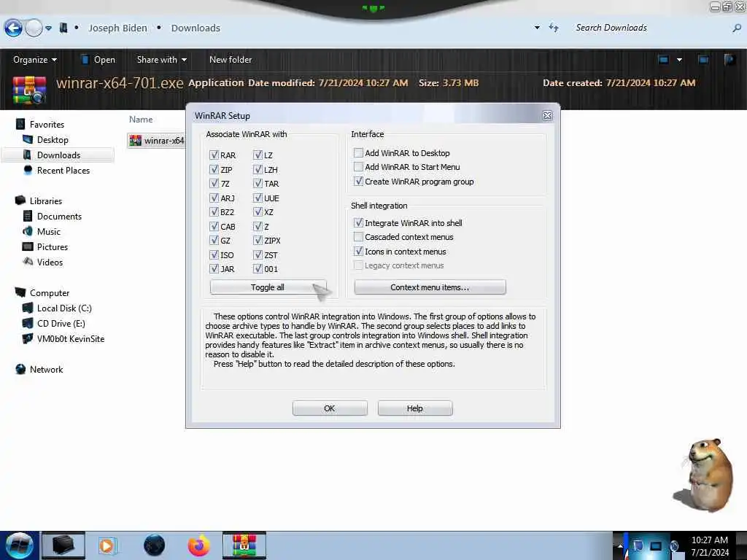
Task: Open VM0b0t KevinSite drive
Action: (x=71, y=338)
